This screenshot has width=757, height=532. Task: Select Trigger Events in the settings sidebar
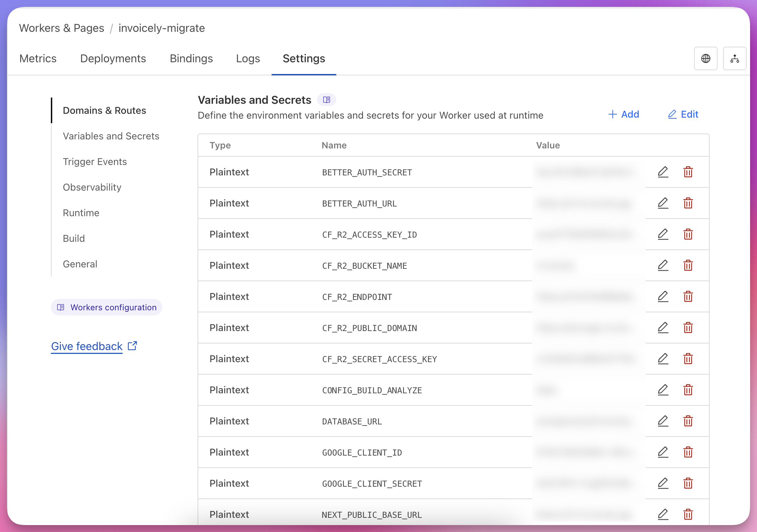click(x=95, y=162)
